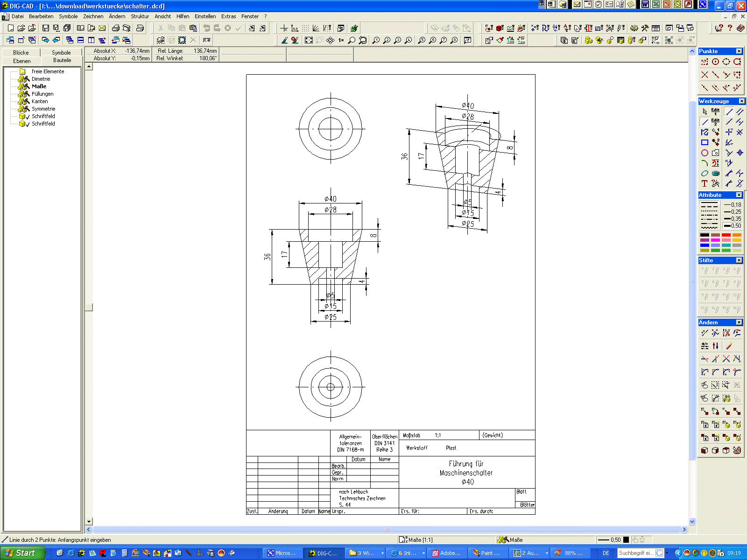Click the Windows Start button

click(x=21, y=553)
